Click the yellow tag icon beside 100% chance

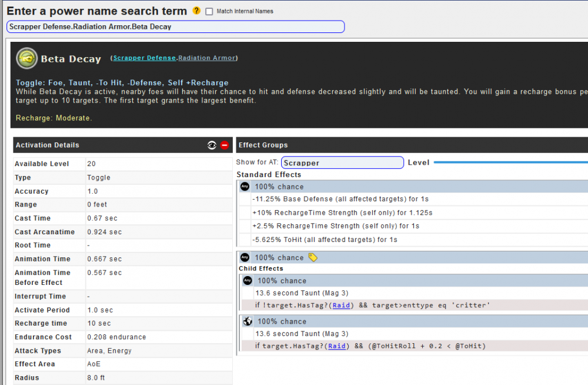313,257
